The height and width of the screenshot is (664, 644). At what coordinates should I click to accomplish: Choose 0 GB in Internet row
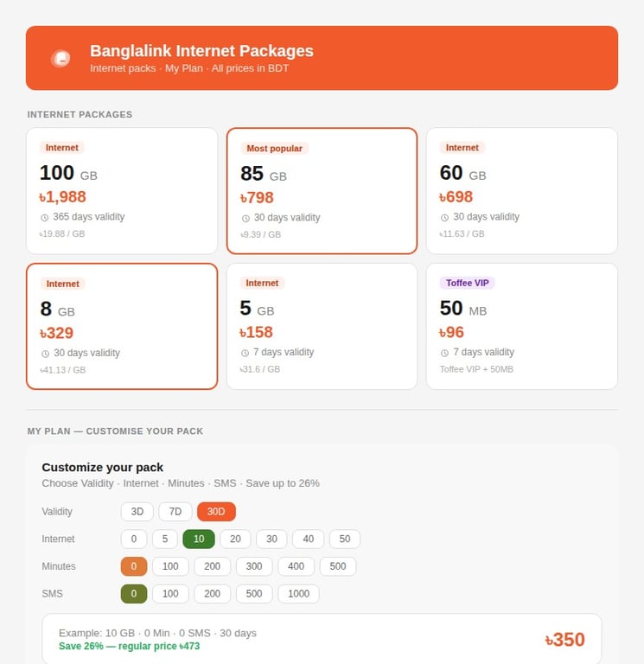coord(134,539)
